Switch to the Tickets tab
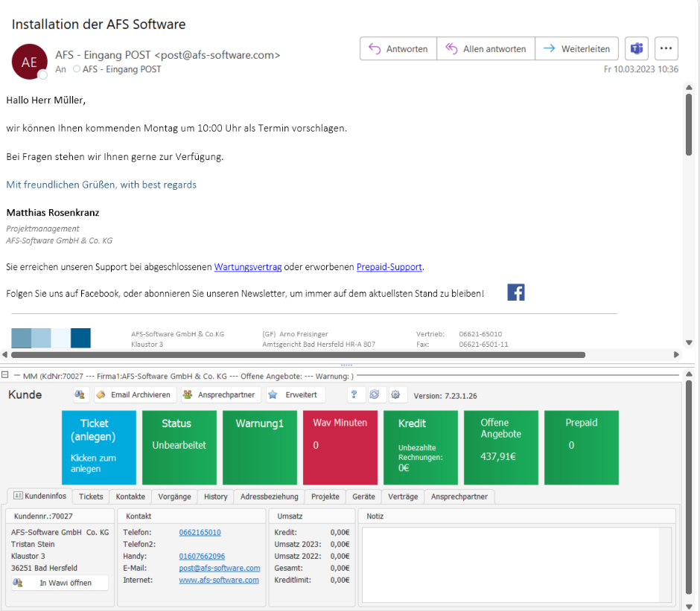This screenshot has width=700, height=611. pyautogui.click(x=91, y=496)
